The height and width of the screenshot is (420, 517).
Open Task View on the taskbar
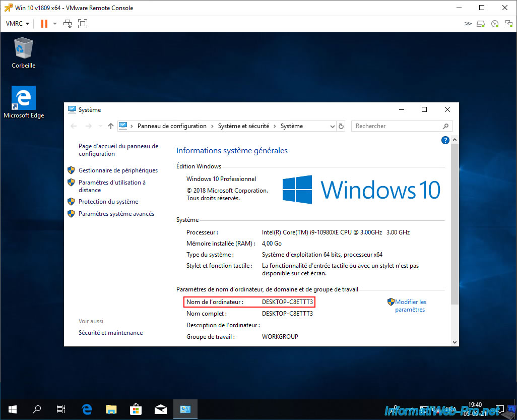[x=61, y=409]
